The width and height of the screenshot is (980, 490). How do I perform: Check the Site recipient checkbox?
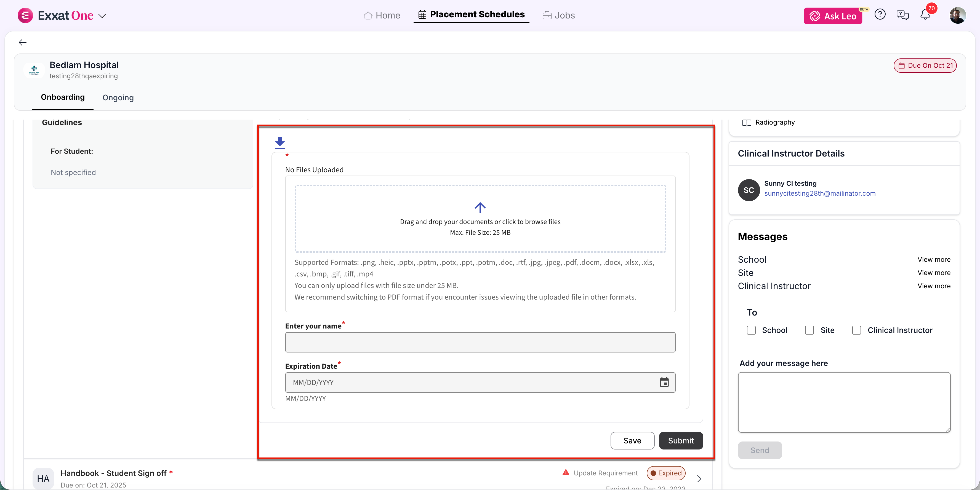click(x=809, y=330)
